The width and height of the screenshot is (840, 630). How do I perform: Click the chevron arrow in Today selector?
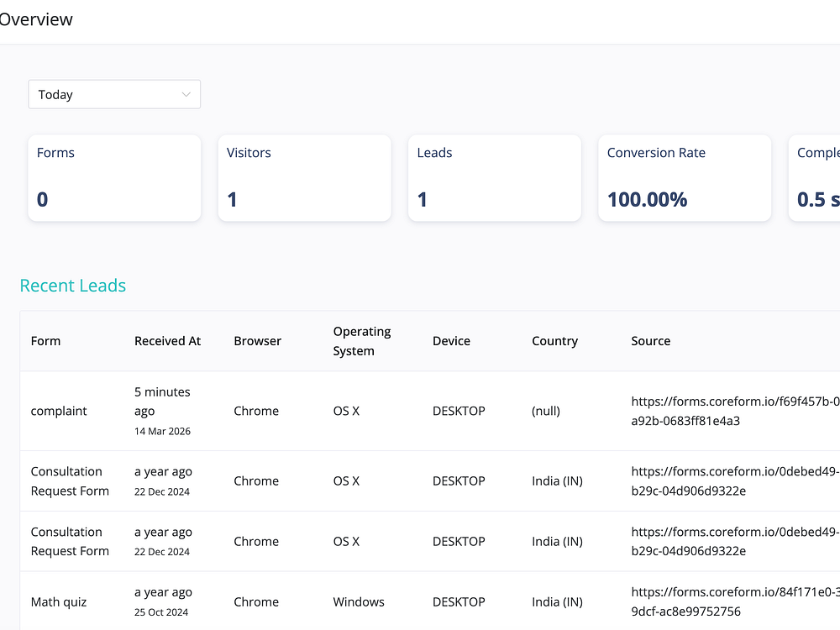[x=186, y=95]
